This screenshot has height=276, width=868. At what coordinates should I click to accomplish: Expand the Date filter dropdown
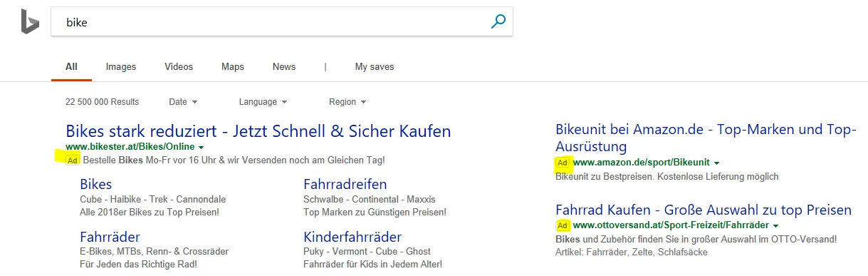183,102
